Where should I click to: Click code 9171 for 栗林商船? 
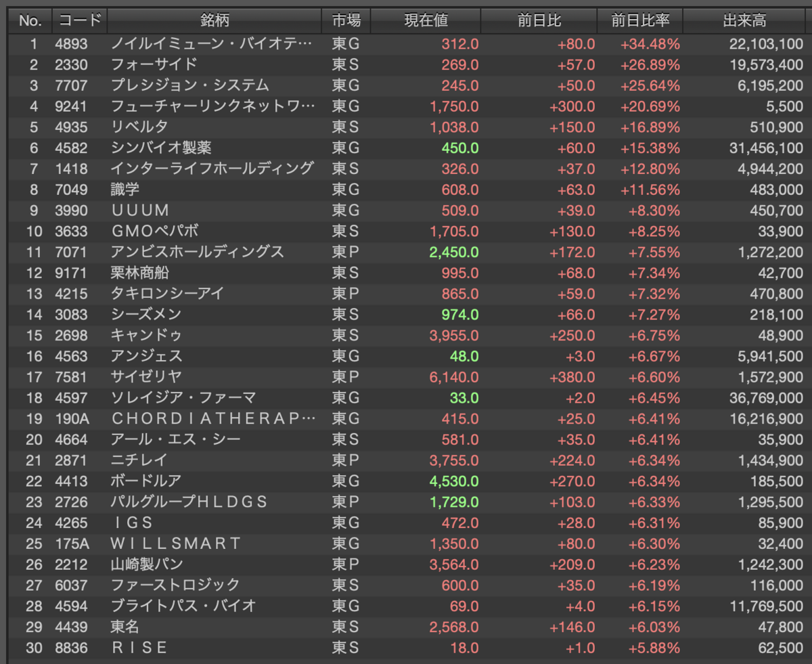pyautogui.click(x=71, y=273)
